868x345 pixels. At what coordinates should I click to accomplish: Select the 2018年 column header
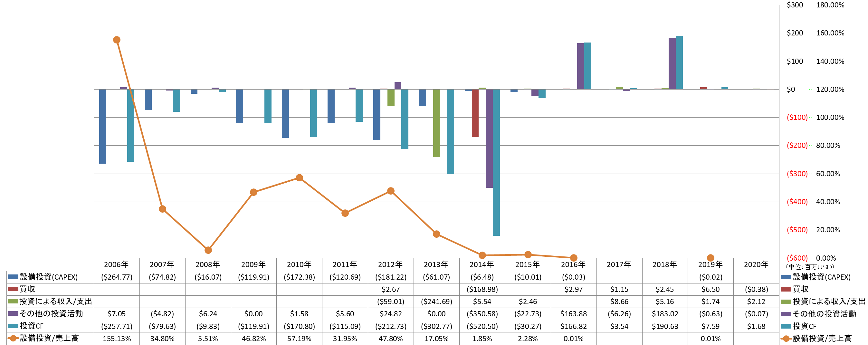point(664,264)
